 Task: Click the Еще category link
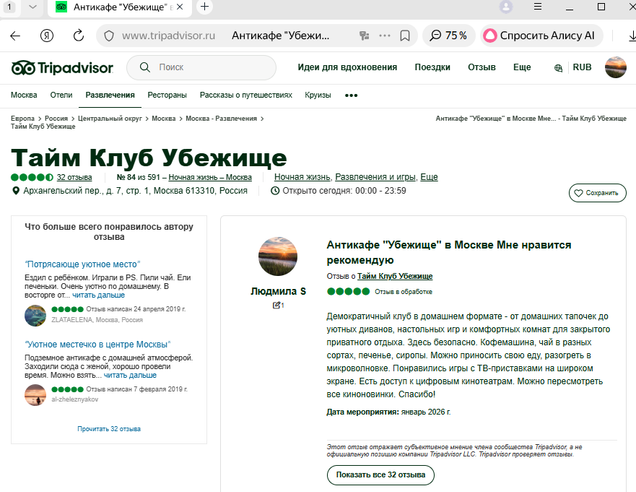coord(429,177)
